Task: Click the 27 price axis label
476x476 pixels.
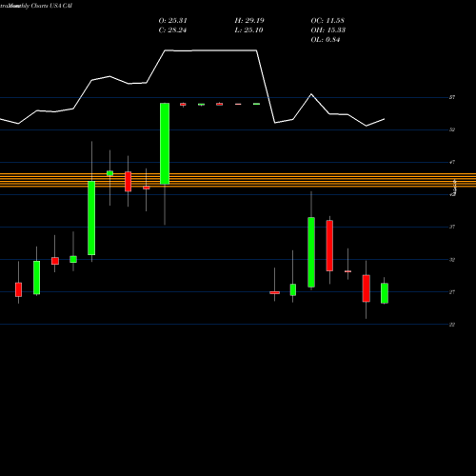Action: point(452,292)
